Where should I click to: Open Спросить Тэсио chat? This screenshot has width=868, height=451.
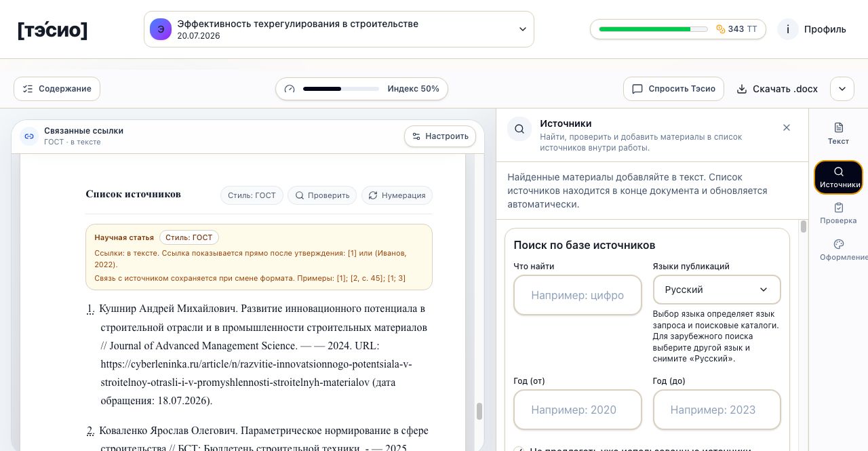click(673, 89)
